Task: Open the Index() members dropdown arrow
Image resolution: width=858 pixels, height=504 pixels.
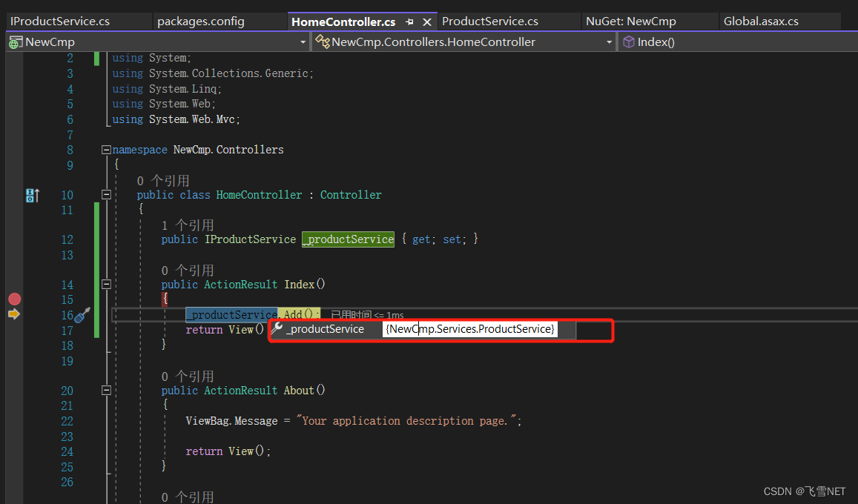Action: [851, 42]
